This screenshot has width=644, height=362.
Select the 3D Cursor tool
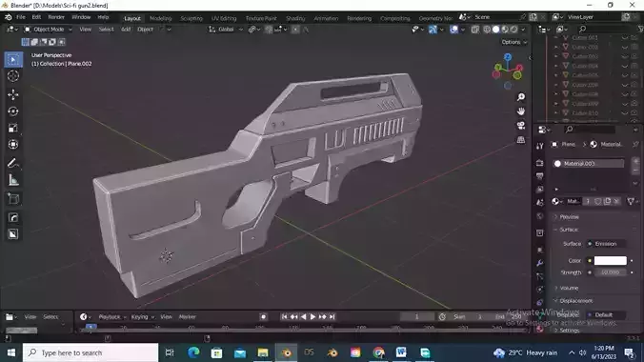(13, 76)
